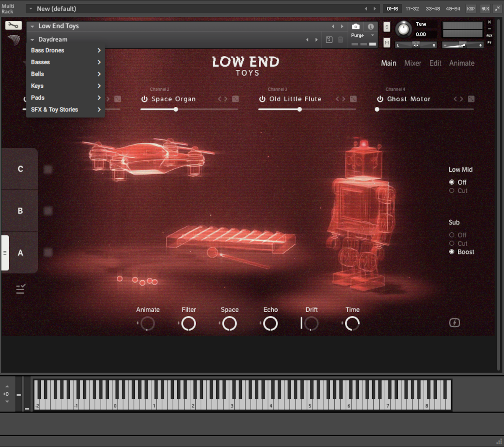Toggle power for the Space Organ channel
504x447 pixels.
click(x=144, y=99)
